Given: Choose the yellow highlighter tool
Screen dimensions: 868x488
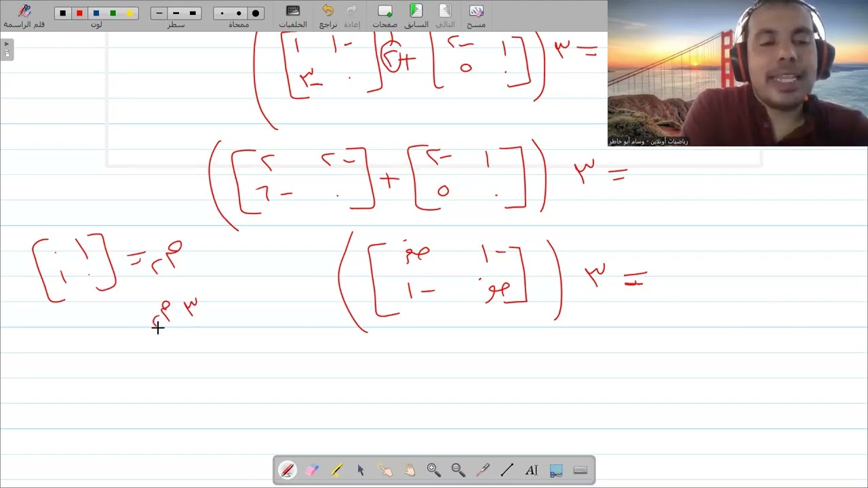Looking at the screenshot, I should pos(336,470).
